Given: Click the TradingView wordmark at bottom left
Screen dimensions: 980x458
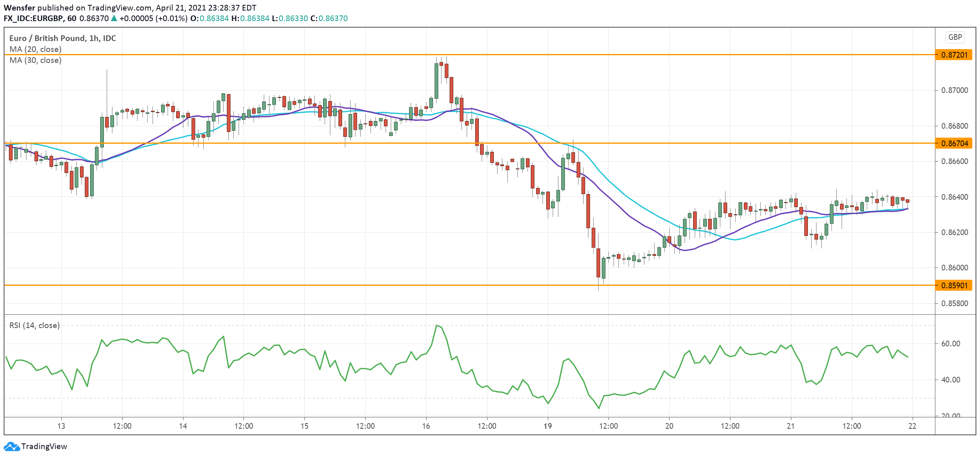Looking at the screenshot, I should tap(44, 446).
